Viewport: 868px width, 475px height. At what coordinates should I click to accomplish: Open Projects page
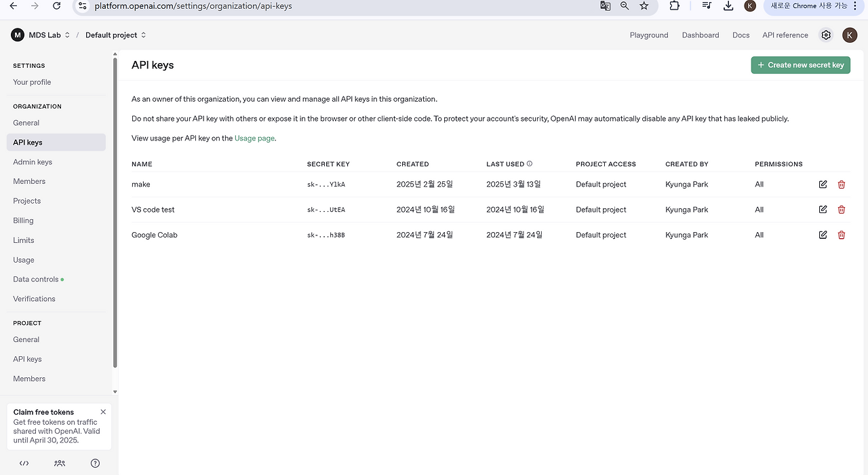click(27, 201)
